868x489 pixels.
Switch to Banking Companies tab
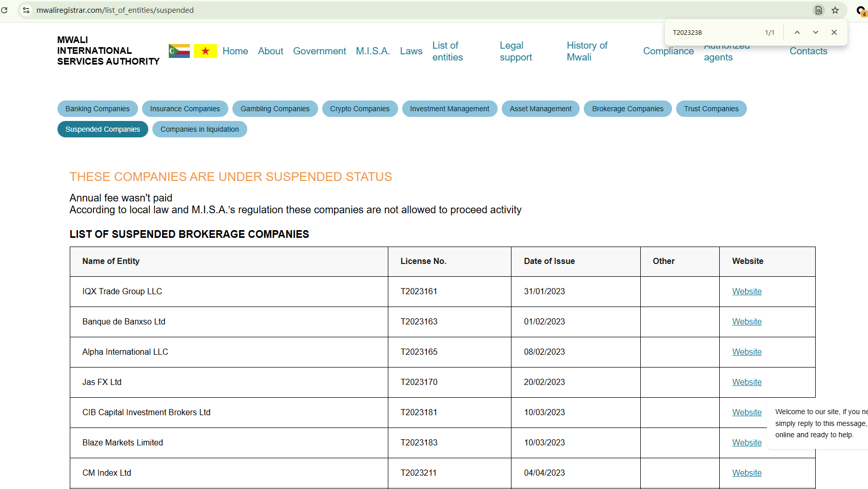point(97,109)
